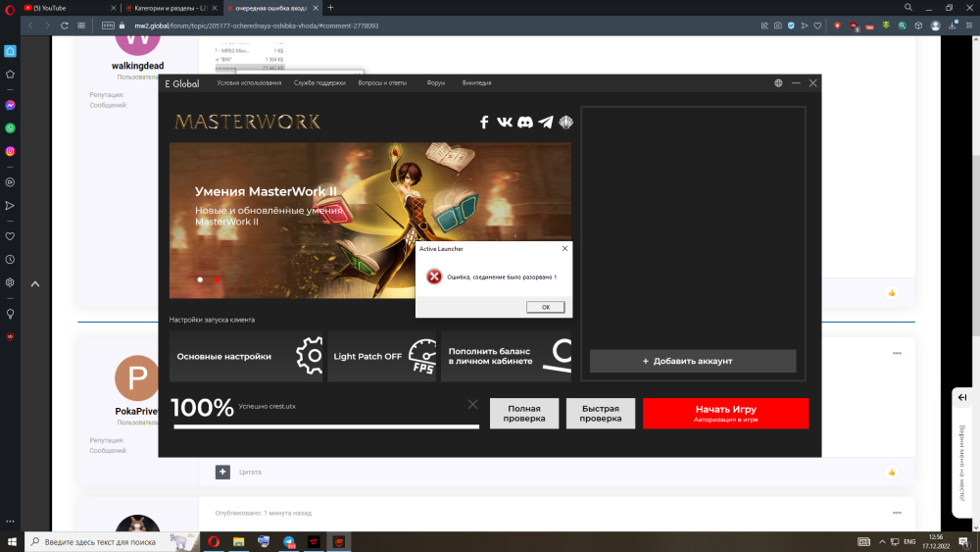Image resolution: width=980 pixels, height=552 pixels.
Task: Open options on PokaPrivet post
Action: 896,353
